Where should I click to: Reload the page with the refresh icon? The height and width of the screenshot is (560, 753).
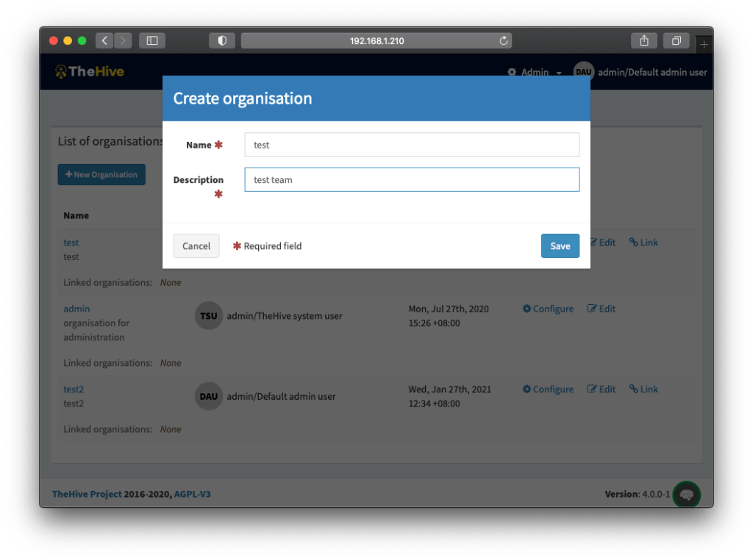(504, 41)
